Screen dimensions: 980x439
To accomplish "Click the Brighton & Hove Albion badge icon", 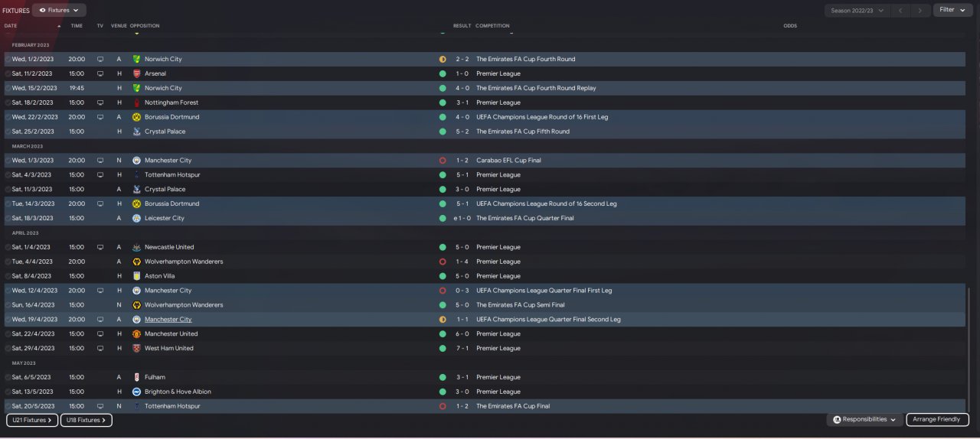I will pos(136,392).
